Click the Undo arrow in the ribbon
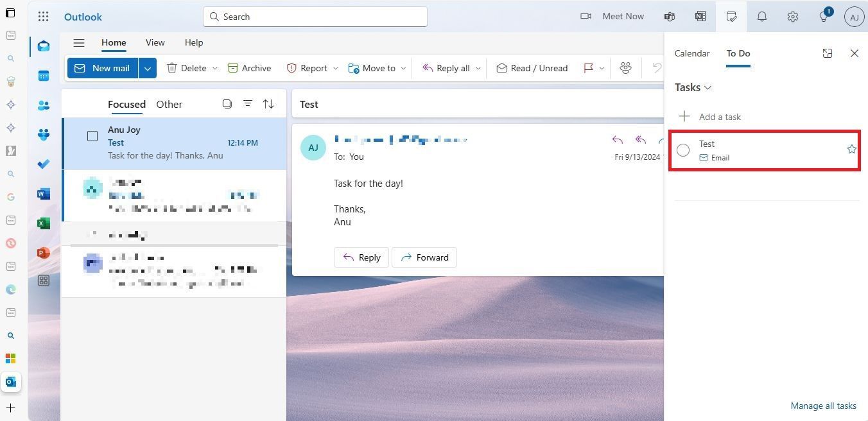This screenshot has width=868, height=421. click(x=657, y=68)
